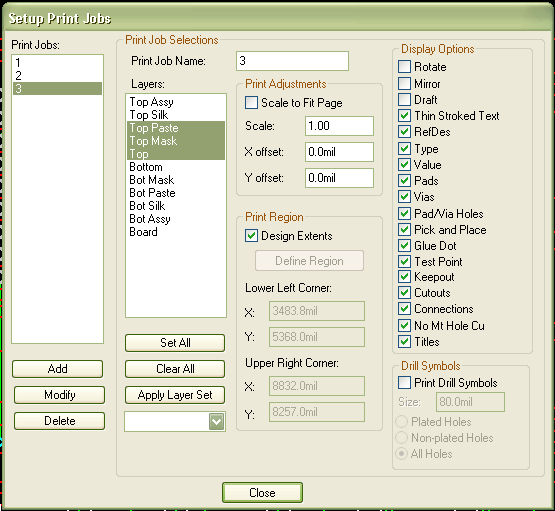Click Upper Right Corner X field
This screenshot has width=555, height=511.
(x=317, y=386)
